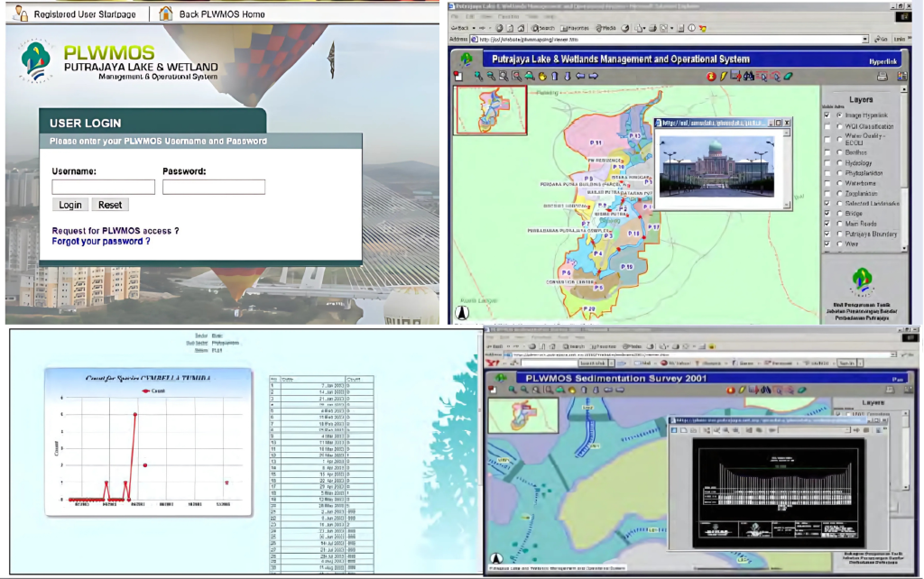
Task: Click the red Identify icon in Sedimentation Survey viewer
Action: click(731, 390)
